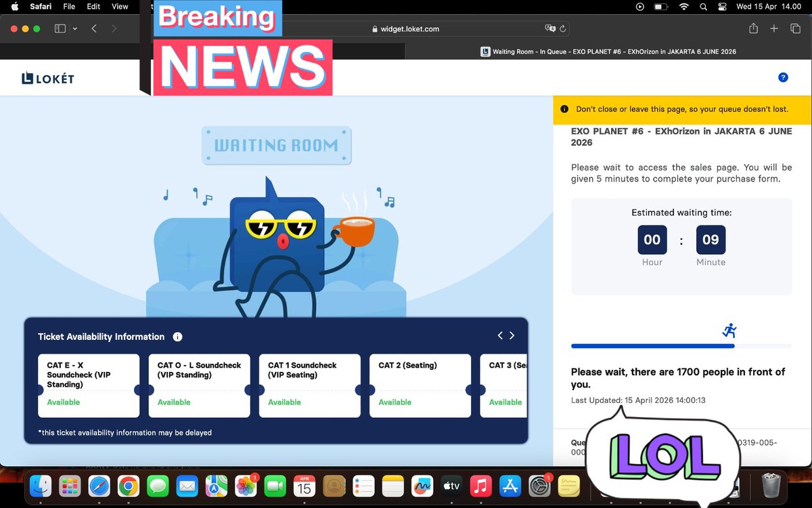Open the Edit menu
The height and width of the screenshot is (508, 812).
93,7
